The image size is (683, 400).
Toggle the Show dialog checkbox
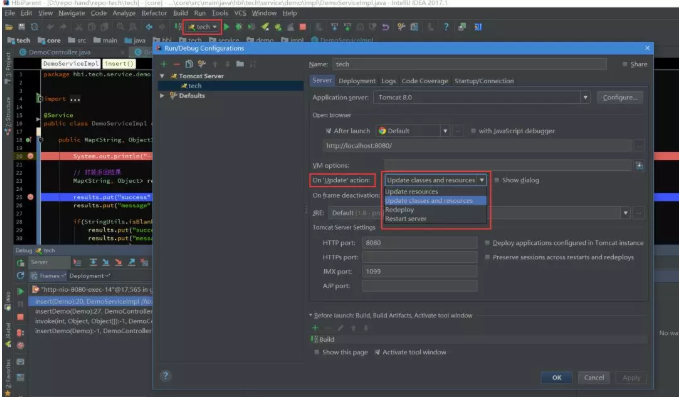pyautogui.click(x=497, y=180)
